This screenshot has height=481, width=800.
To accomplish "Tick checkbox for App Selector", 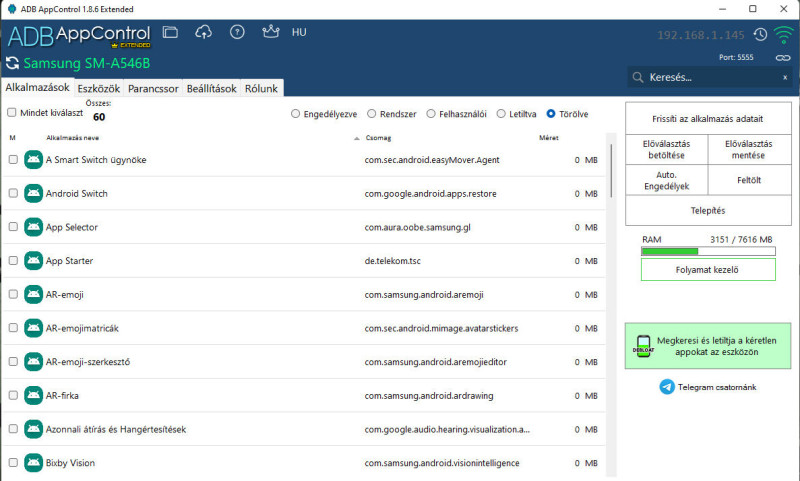I will (13, 227).
